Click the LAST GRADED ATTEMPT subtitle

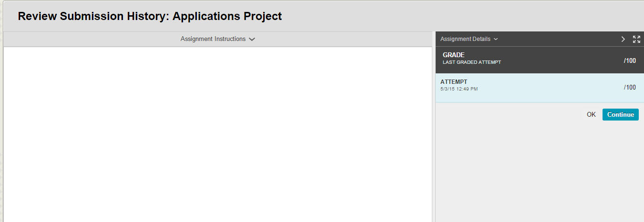471,62
